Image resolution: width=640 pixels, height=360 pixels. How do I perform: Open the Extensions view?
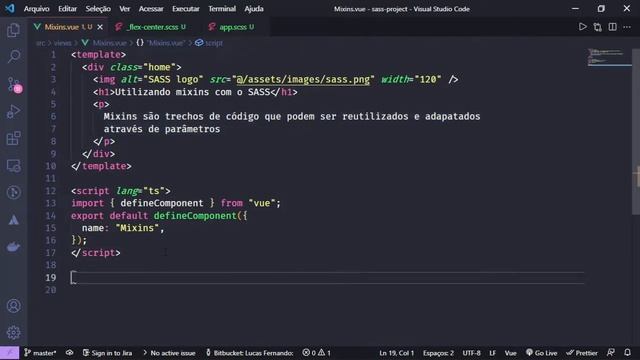[13, 138]
